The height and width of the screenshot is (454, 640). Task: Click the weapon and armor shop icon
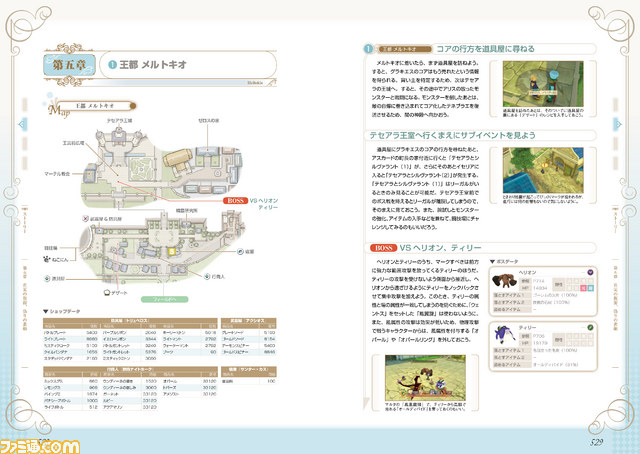(x=85, y=219)
